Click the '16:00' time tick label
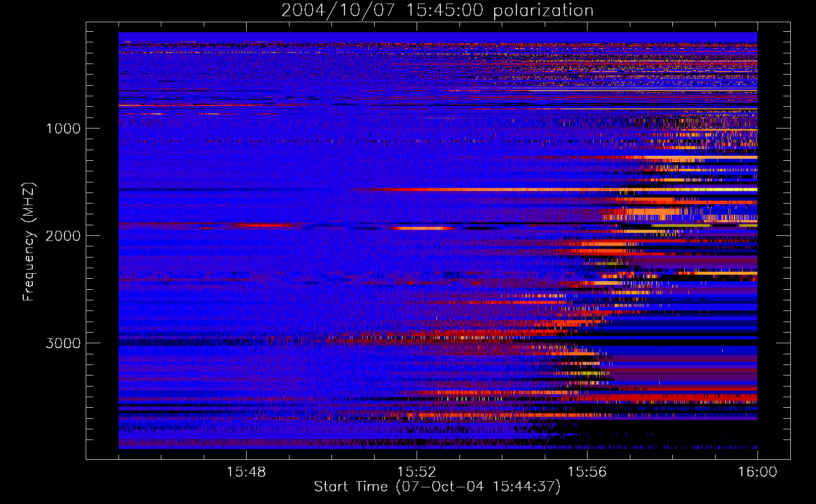The width and height of the screenshot is (816, 504). (x=757, y=472)
